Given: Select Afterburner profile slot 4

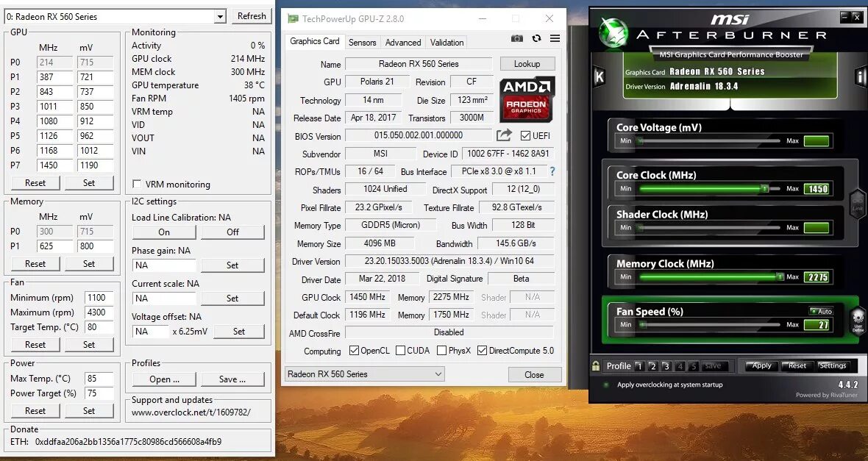Looking at the screenshot, I should coord(680,366).
